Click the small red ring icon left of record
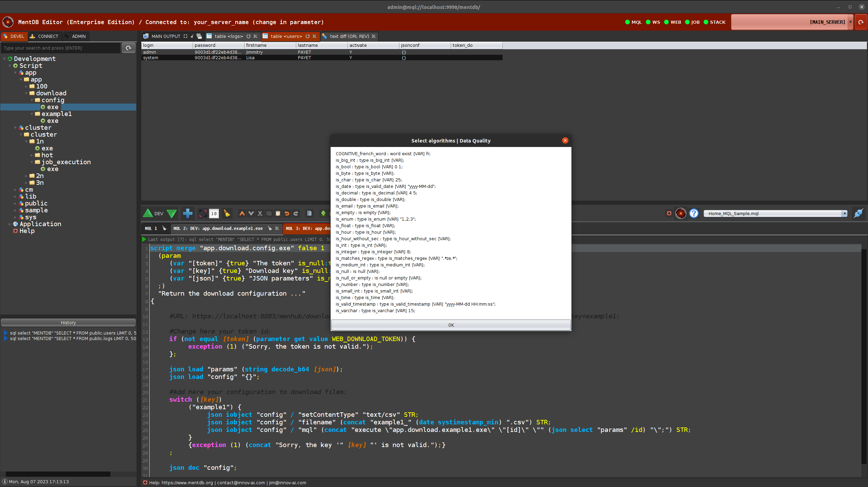This screenshot has width=868, height=487. (669, 213)
